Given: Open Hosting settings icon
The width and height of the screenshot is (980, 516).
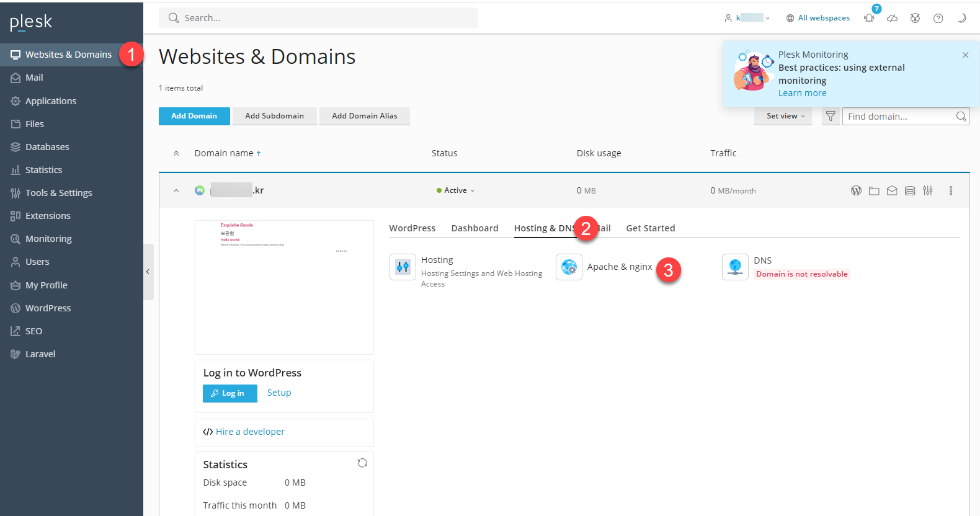Looking at the screenshot, I should pyautogui.click(x=403, y=267).
